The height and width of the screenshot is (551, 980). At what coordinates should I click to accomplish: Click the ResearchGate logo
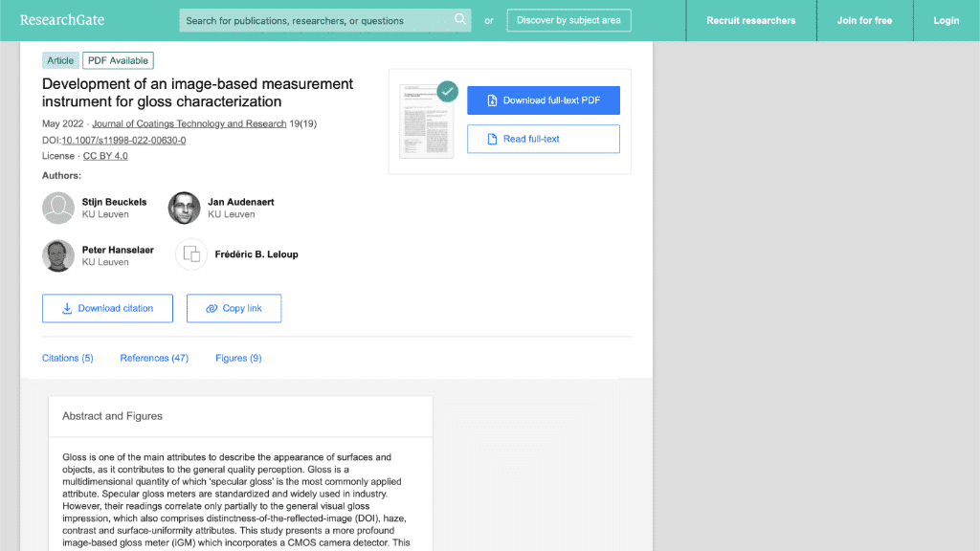coord(62,20)
